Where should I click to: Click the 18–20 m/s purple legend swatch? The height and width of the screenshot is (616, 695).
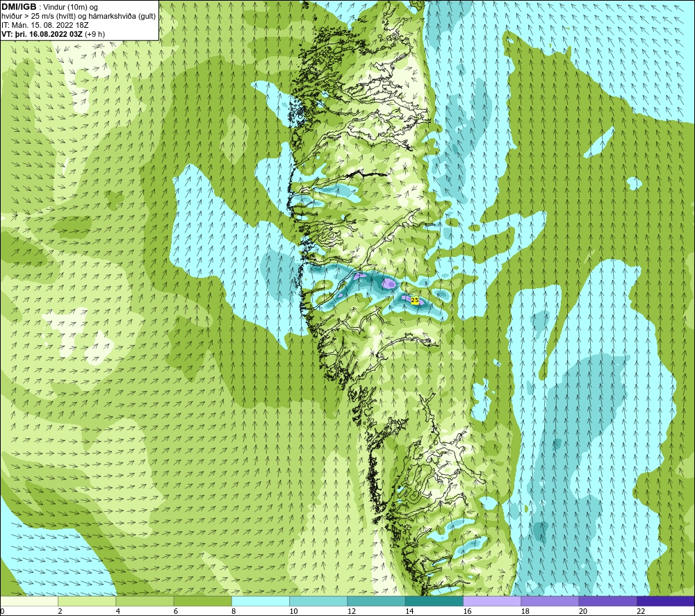(x=550, y=601)
